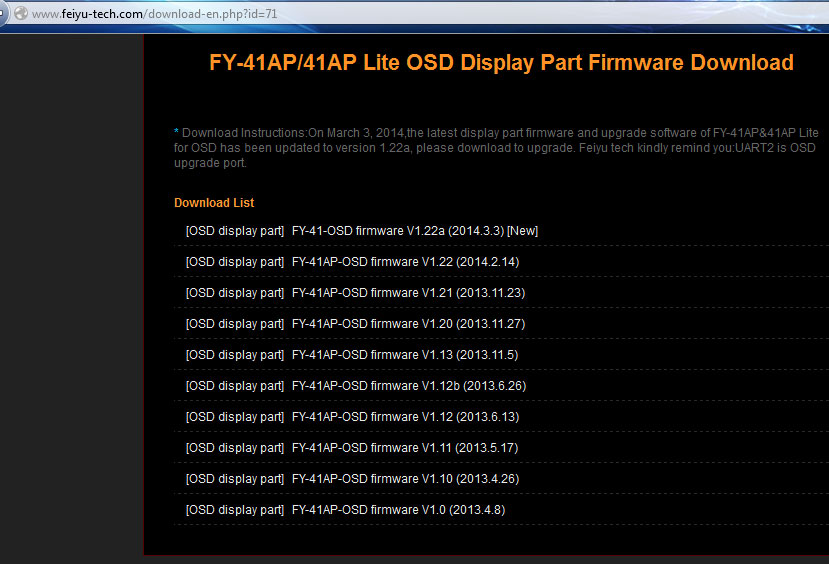Screen dimensions: 829x564
Task: Open FY-41AP-OSD firmware V1.10 (2013.4.26) link
Action: pos(406,479)
